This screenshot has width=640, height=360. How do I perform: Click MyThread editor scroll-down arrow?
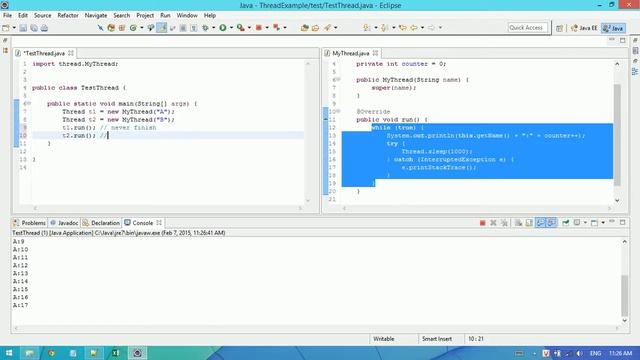coord(617,200)
